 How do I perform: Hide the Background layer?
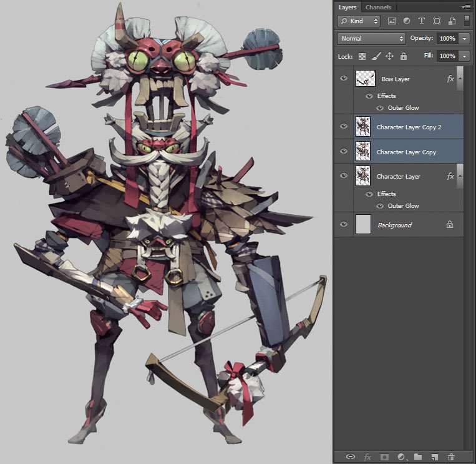344,224
